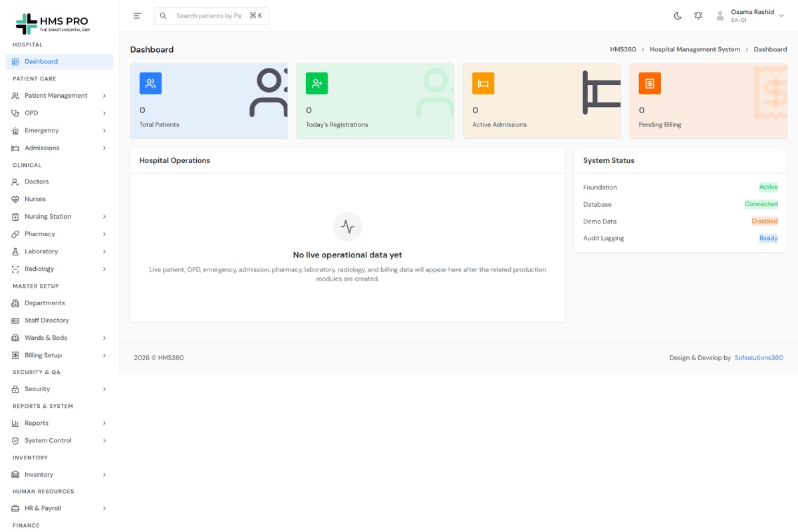Click the Doctors person icon

[x=15, y=182]
